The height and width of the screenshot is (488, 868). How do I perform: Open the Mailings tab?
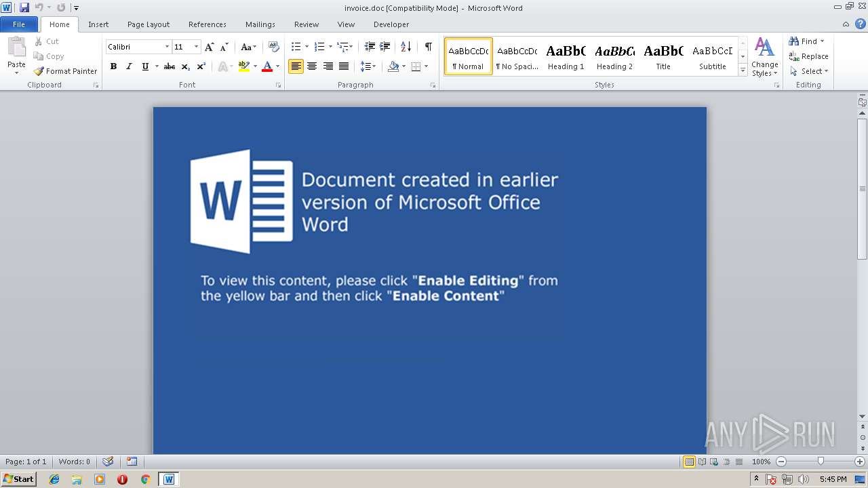(x=260, y=24)
